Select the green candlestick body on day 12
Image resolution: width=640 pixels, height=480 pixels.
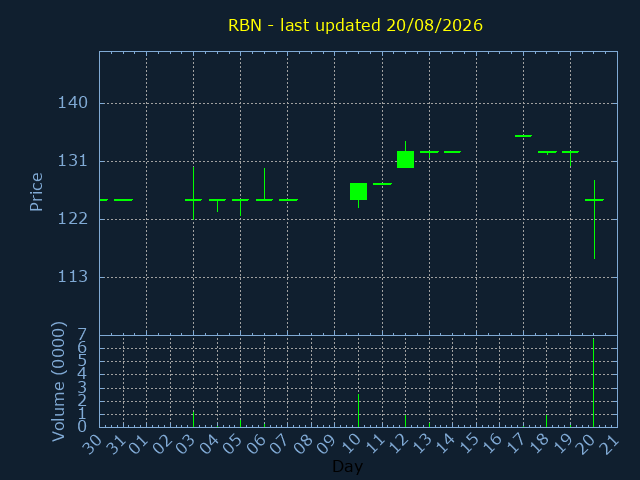(405, 160)
